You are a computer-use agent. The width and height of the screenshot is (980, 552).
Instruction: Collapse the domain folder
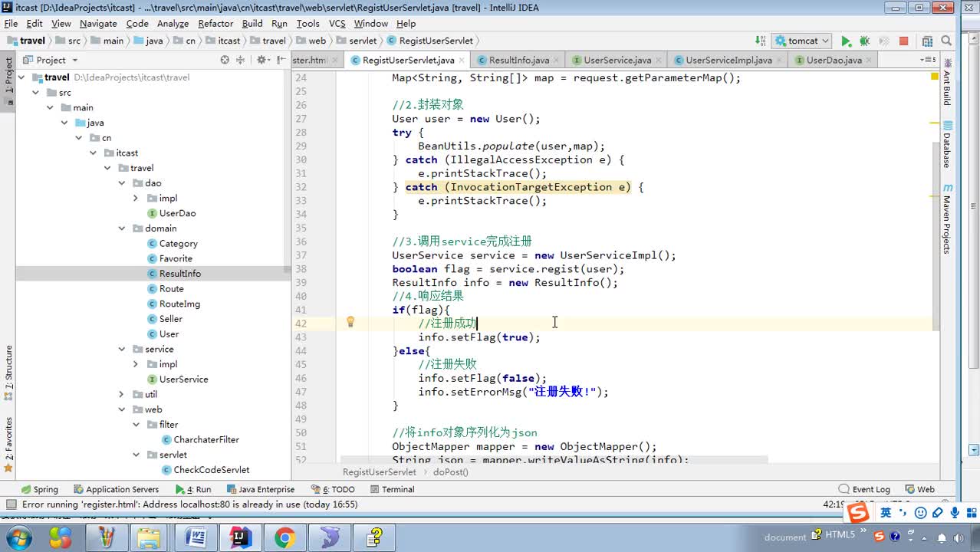(122, 228)
